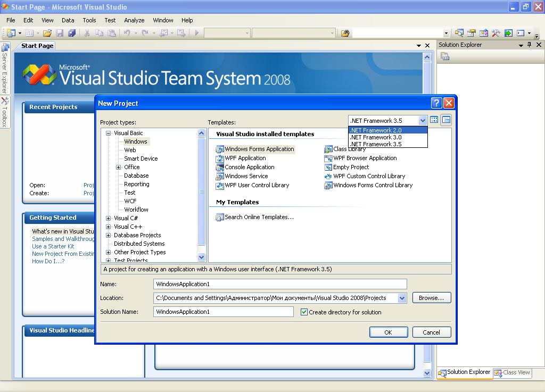Click the Browse... button

pyautogui.click(x=431, y=298)
